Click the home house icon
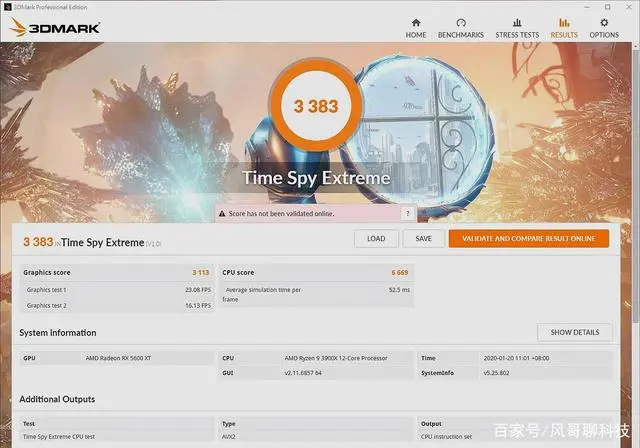Image resolution: width=640 pixels, height=448 pixels. 416,22
